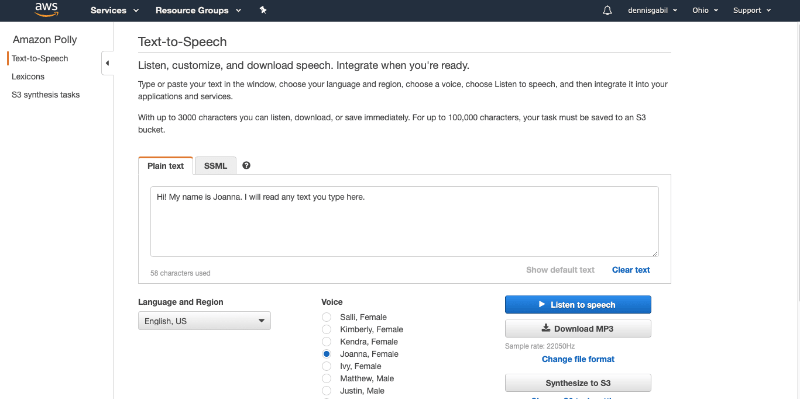Viewport: 800px width, 400px height.
Task: Click inside the speech text area
Action: click(404, 221)
